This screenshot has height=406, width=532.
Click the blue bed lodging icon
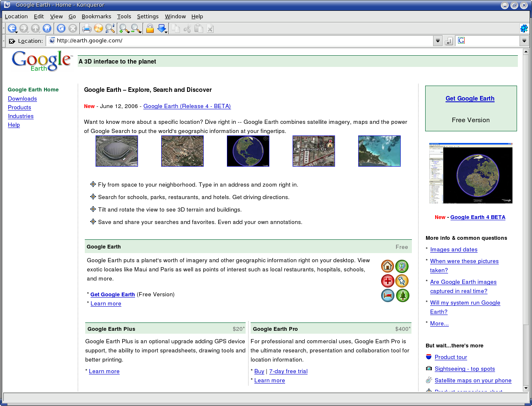(x=387, y=295)
